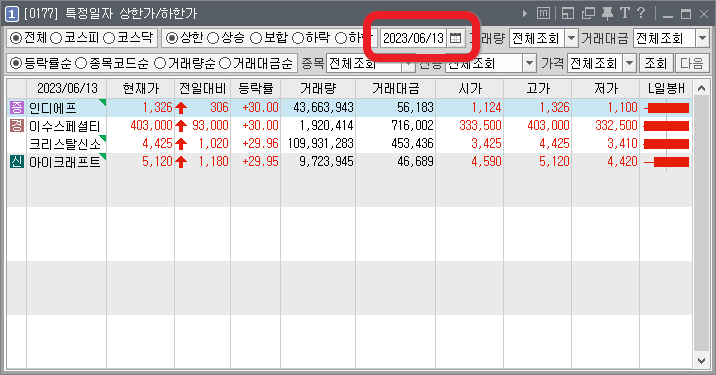Sort by 거래량순 radio option
The height and width of the screenshot is (375, 716).
[x=159, y=63]
